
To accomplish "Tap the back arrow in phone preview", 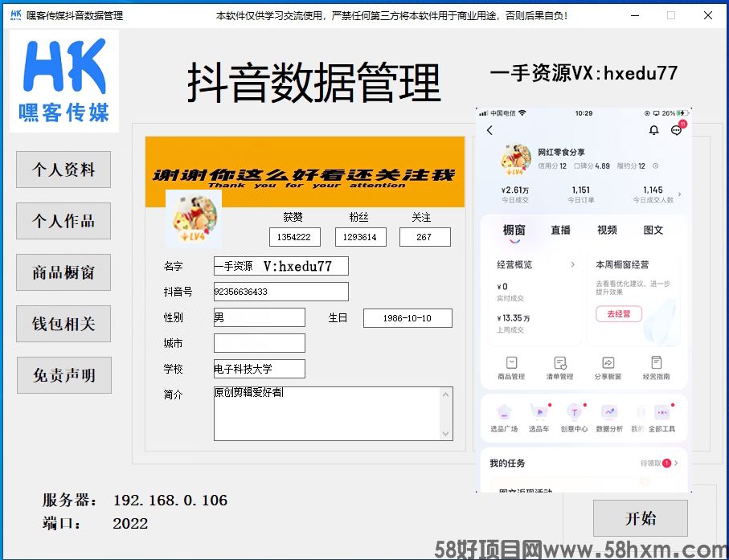I will (x=489, y=131).
